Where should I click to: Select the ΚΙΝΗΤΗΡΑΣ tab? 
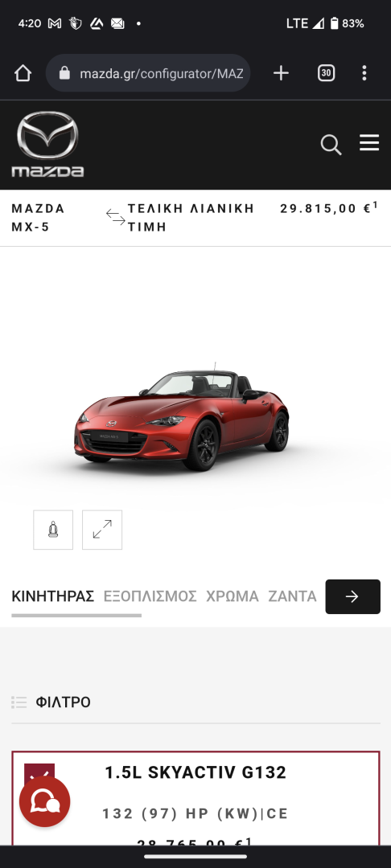(x=52, y=596)
